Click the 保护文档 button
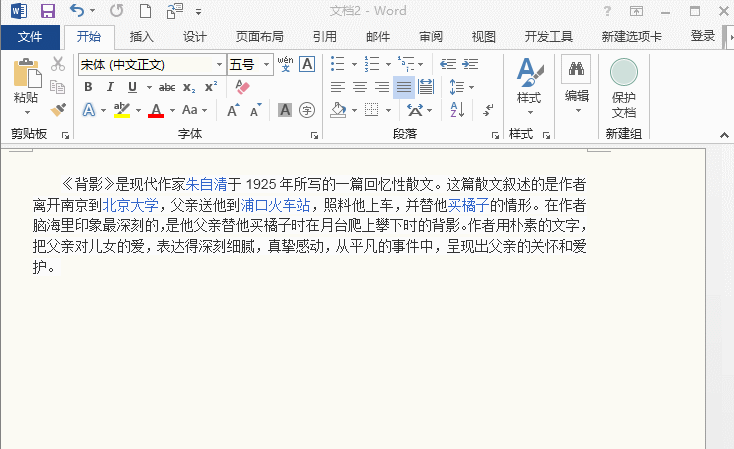This screenshot has height=449, width=734. (624, 88)
